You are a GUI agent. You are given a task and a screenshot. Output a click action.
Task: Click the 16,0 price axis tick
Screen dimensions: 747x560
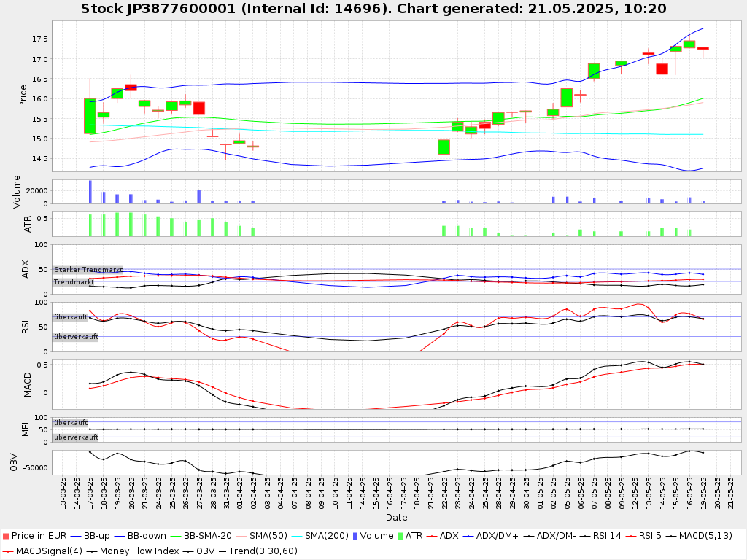(40, 99)
